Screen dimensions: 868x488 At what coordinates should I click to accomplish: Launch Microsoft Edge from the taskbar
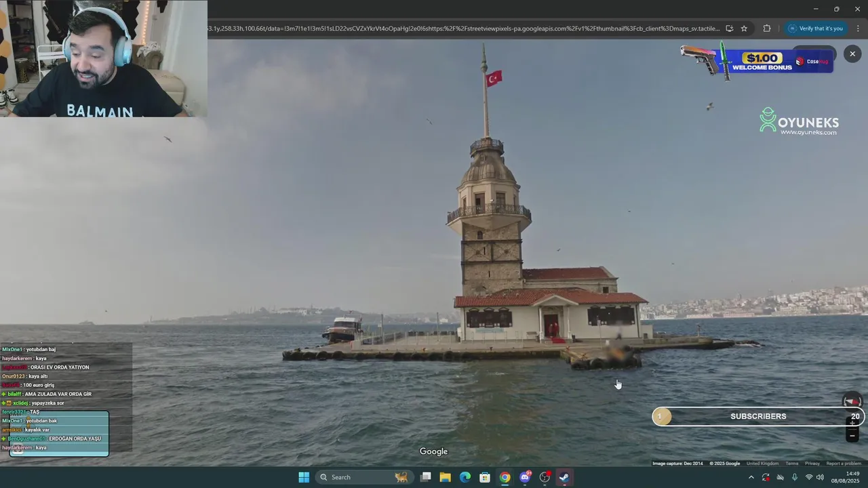pyautogui.click(x=465, y=477)
